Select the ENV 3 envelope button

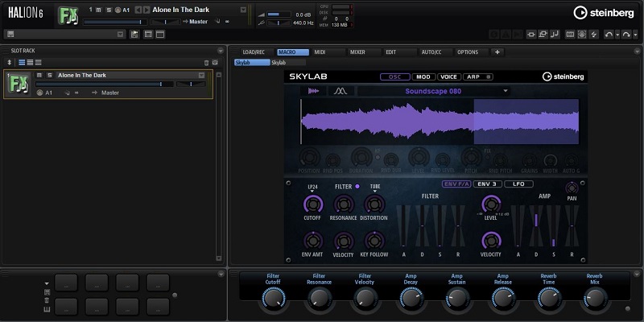(x=488, y=184)
